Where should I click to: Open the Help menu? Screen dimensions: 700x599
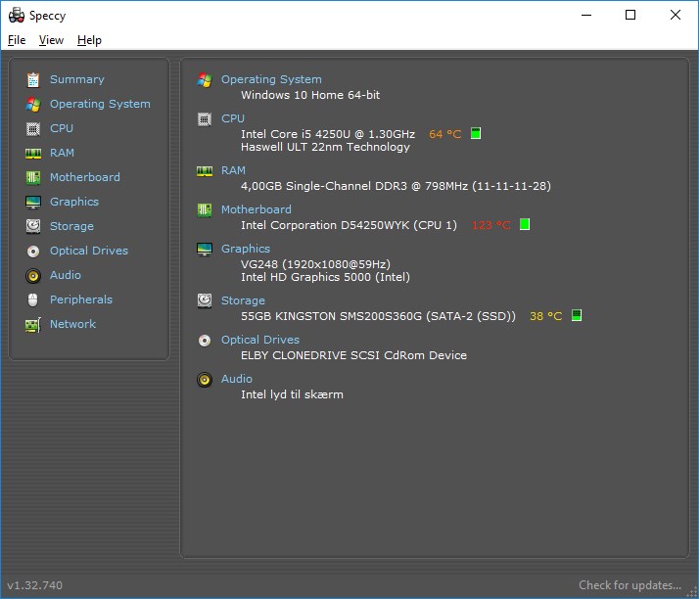[x=89, y=40]
